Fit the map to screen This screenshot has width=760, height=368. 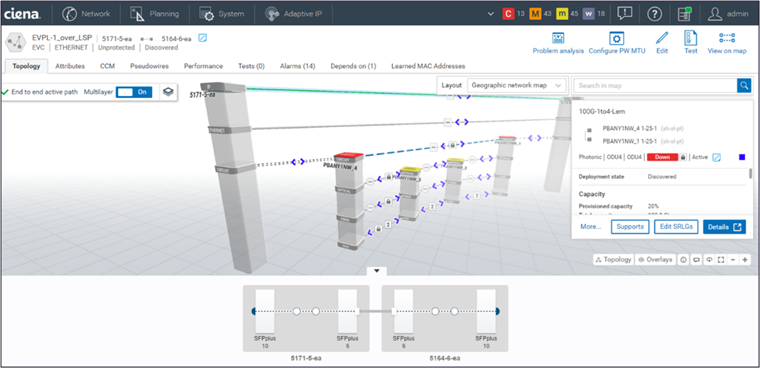click(721, 260)
